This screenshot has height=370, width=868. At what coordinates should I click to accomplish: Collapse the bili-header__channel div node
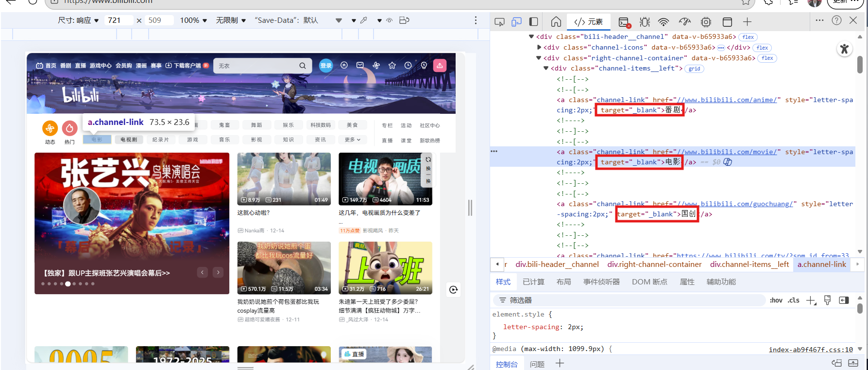(531, 36)
